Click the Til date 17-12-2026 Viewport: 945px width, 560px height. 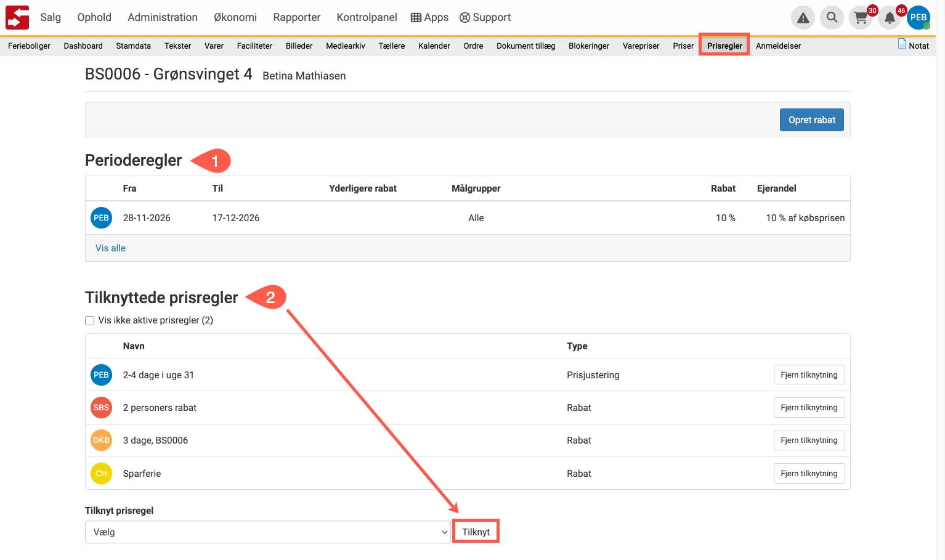[x=236, y=218]
